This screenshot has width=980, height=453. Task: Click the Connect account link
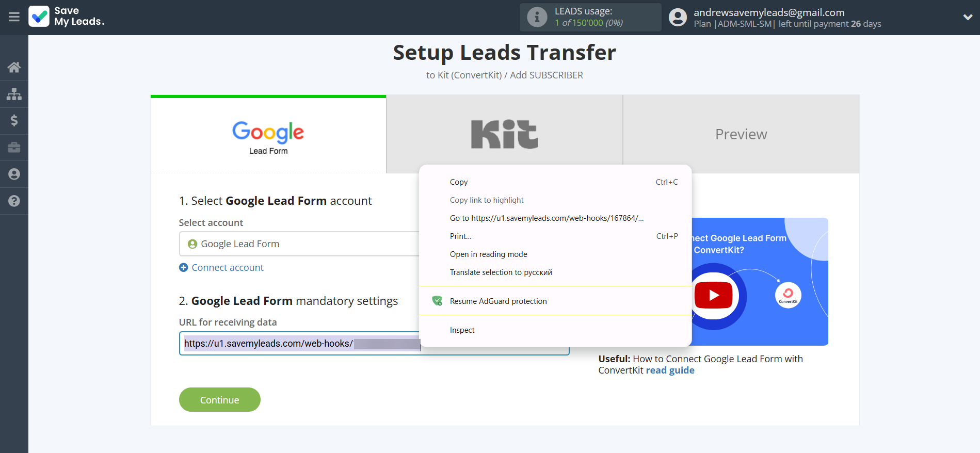point(228,267)
